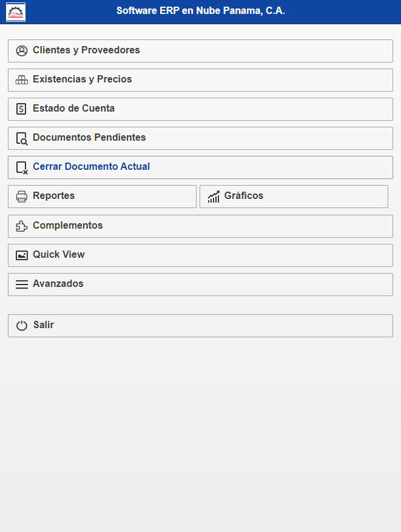The height and width of the screenshot is (532, 401).
Task: Click the printer icon beside Reportes
Action: click(22, 197)
